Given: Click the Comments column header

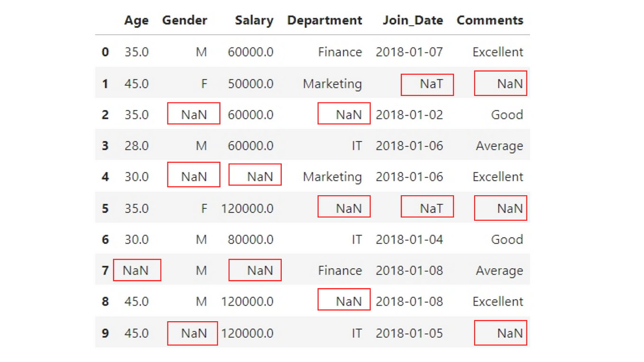Looking at the screenshot, I should click(x=490, y=20).
